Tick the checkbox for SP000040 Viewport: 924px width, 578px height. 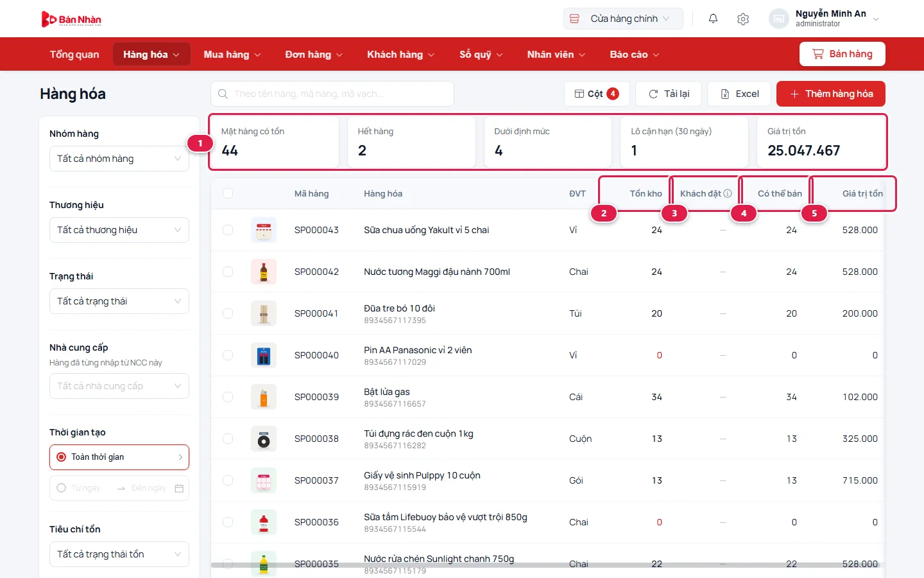(228, 355)
